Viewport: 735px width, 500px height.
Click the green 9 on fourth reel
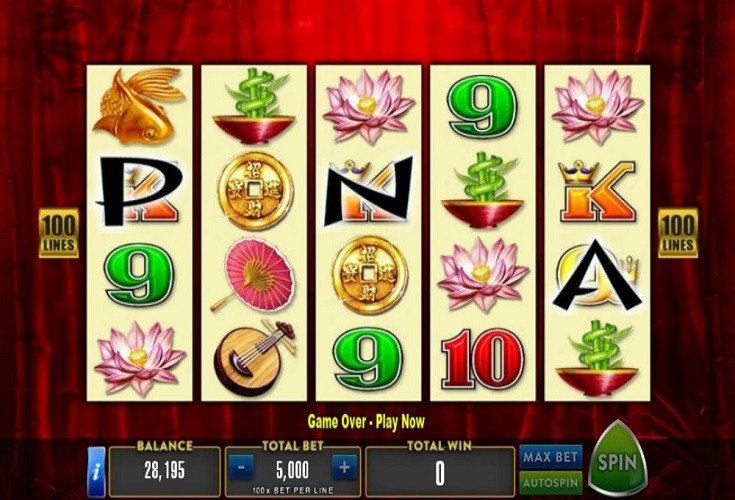coord(482,107)
